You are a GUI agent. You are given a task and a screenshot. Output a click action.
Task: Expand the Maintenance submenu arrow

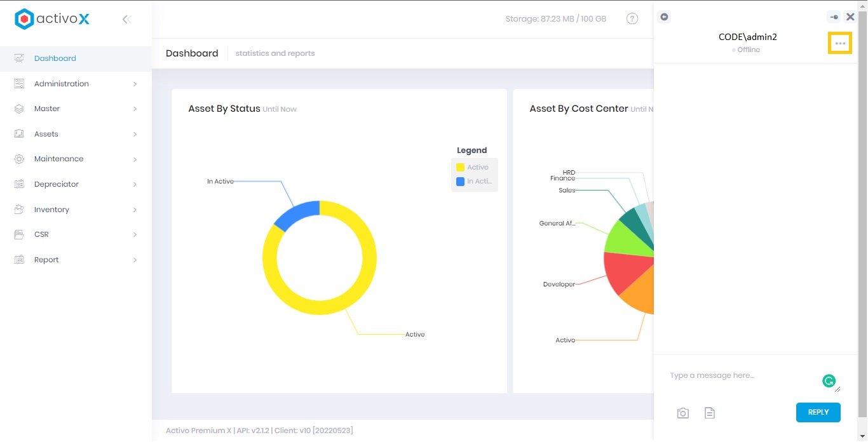(135, 159)
